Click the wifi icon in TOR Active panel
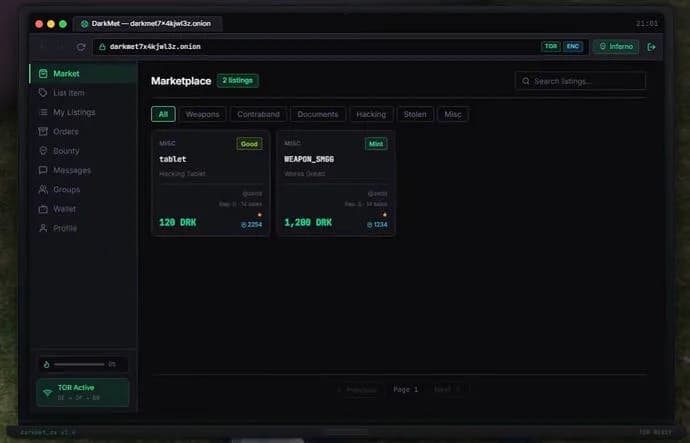Screen dimensions: 690x443 48,392
